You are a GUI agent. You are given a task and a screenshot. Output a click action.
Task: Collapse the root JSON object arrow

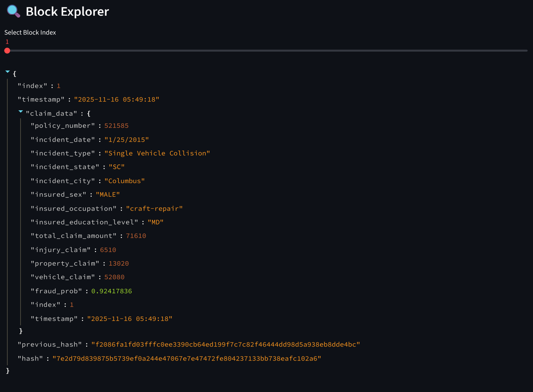7,72
